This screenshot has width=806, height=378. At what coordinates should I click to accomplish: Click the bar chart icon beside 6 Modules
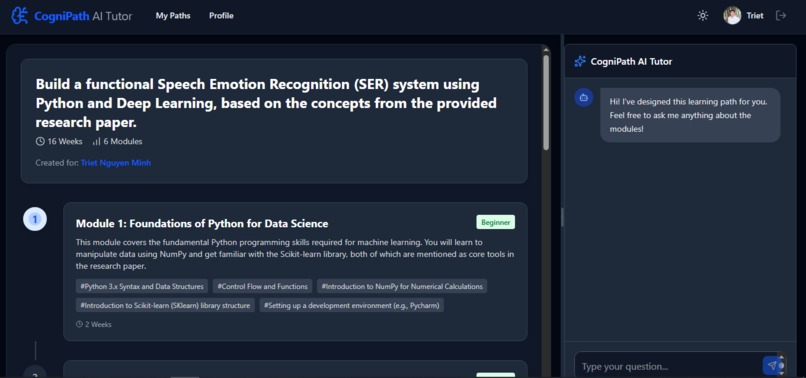(96, 141)
